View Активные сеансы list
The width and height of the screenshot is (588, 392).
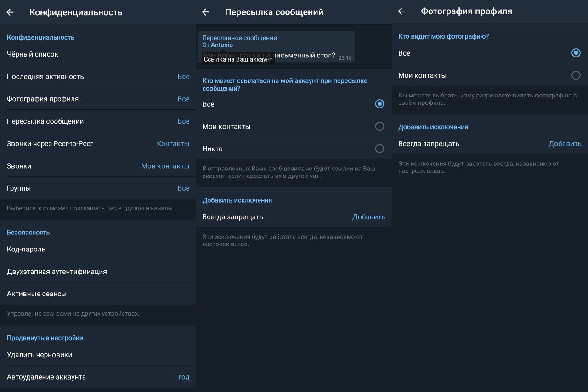click(x=97, y=294)
